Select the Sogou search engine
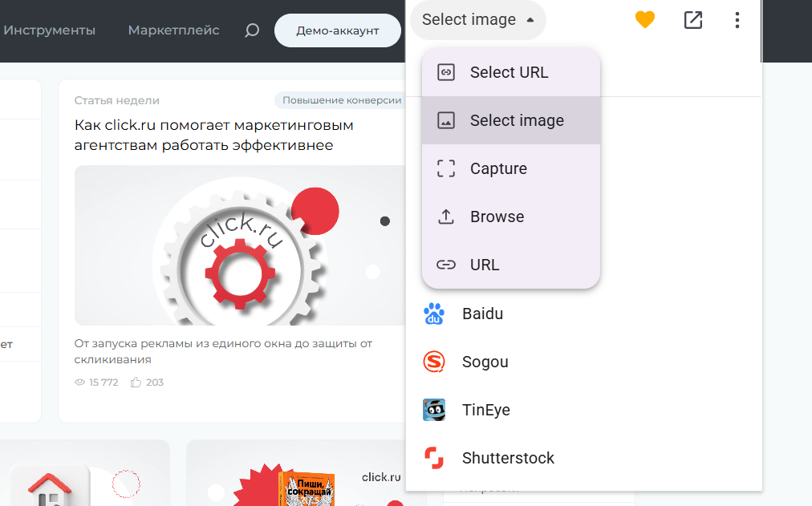The height and width of the screenshot is (506, 812). [x=484, y=362]
